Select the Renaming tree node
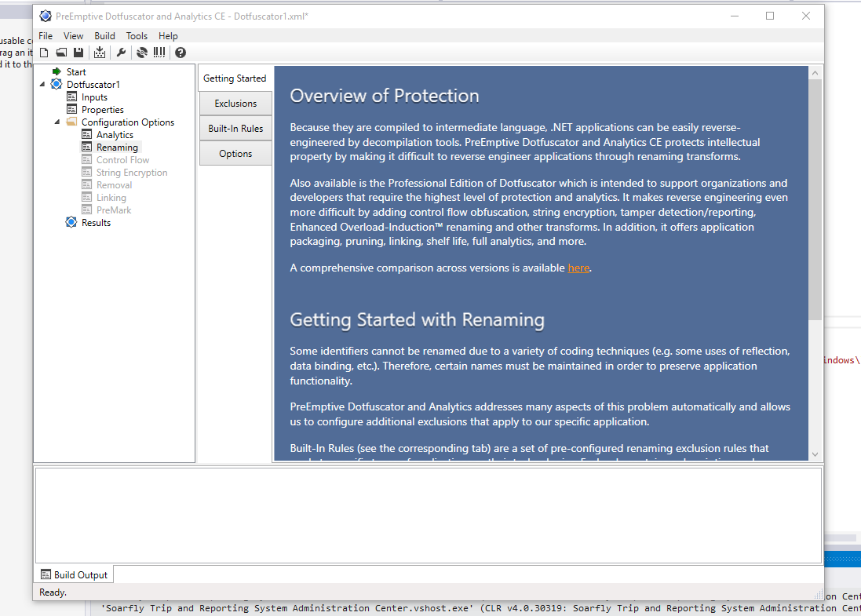This screenshot has height=616, width=861. (x=117, y=148)
